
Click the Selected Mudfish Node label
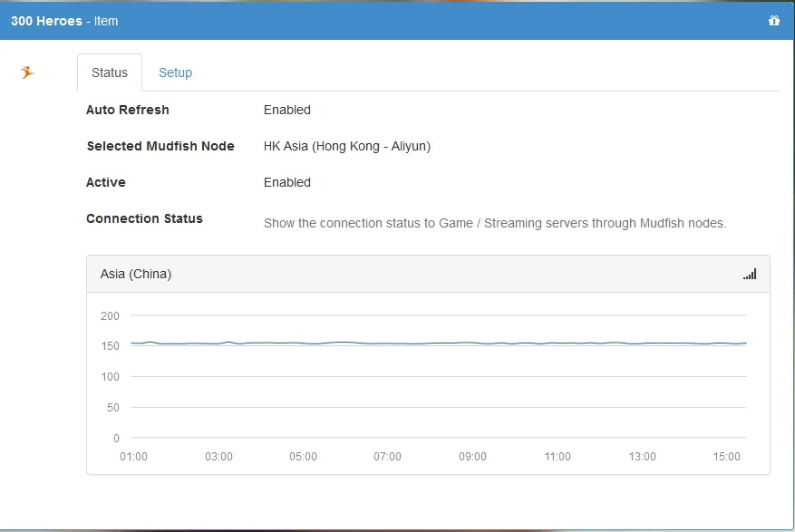click(x=160, y=146)
